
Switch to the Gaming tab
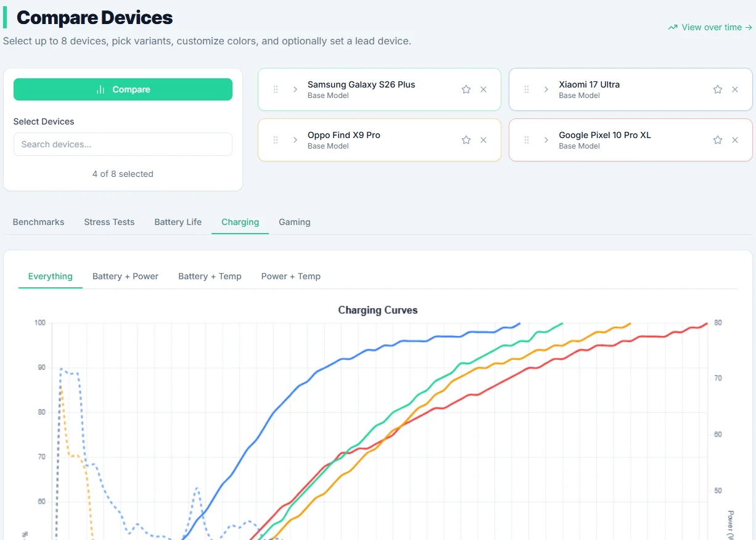coord(294,222)
